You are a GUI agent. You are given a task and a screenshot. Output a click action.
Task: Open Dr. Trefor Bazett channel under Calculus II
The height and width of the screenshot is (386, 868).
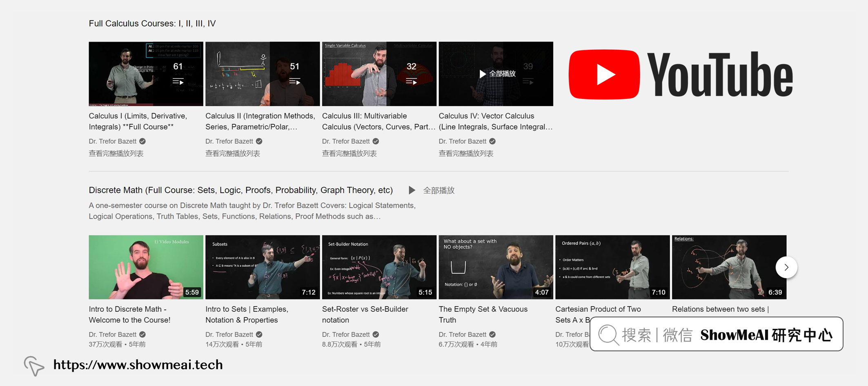point(229,141)
